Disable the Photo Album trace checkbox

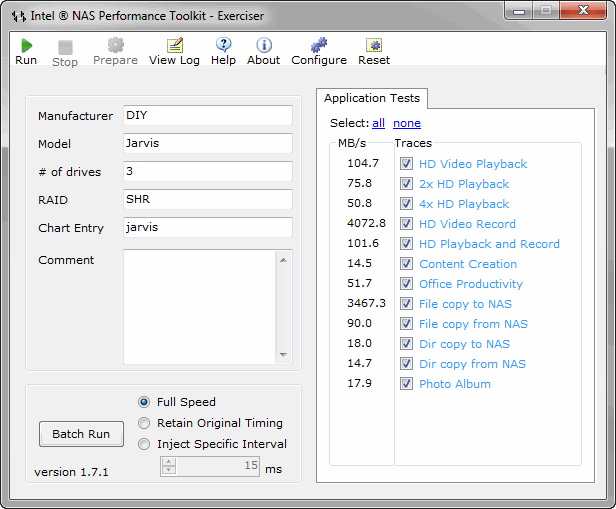[x=407, y=384]
